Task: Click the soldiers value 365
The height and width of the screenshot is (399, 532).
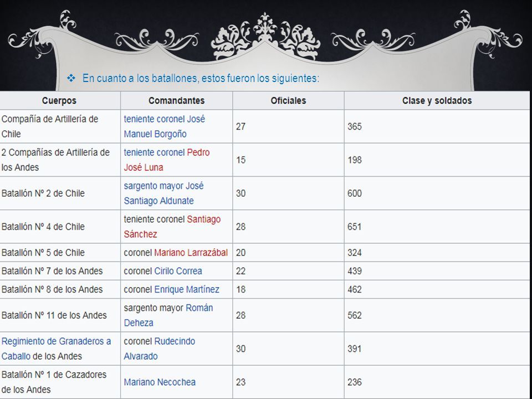Action: click(x=355, y=126)
